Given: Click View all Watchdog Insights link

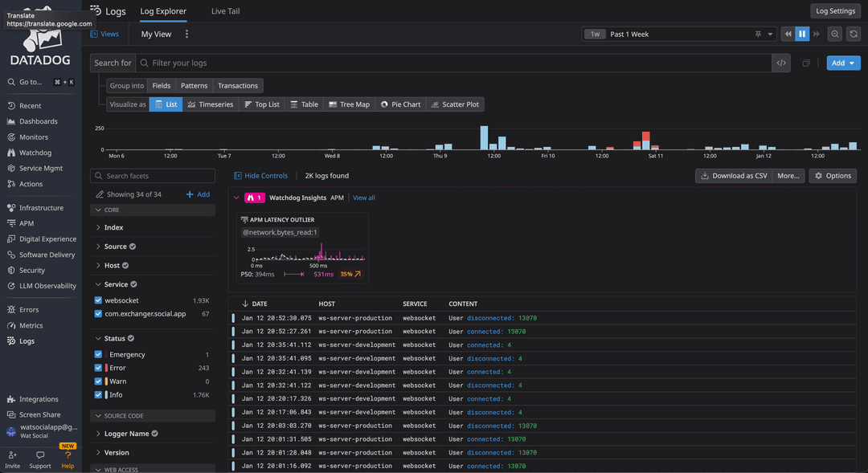Looking at the screenshot, I should click(x=364, y=198).
